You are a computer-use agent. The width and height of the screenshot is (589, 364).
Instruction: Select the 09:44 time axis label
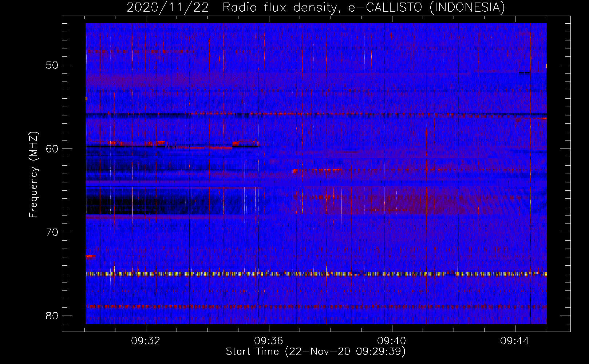[515, 341]
